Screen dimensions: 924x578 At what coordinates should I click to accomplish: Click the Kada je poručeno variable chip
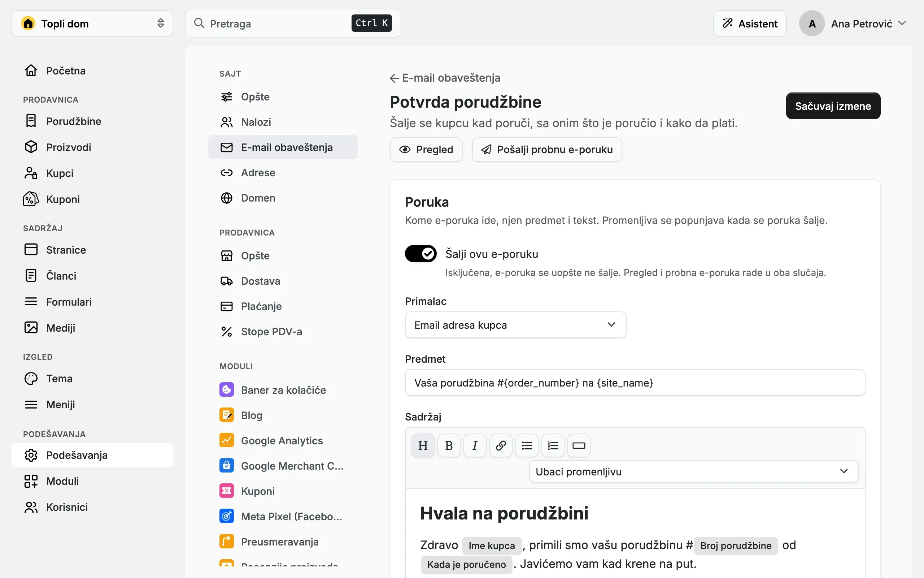466,564
